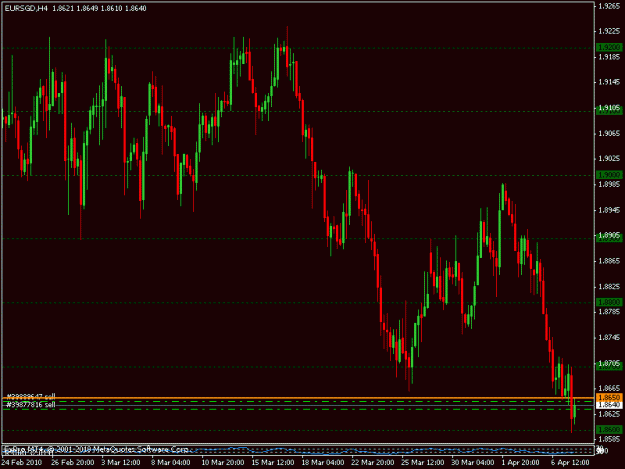Click the 1.9225 price axis label
Screen dimensions: 625x469
point(610,31)
